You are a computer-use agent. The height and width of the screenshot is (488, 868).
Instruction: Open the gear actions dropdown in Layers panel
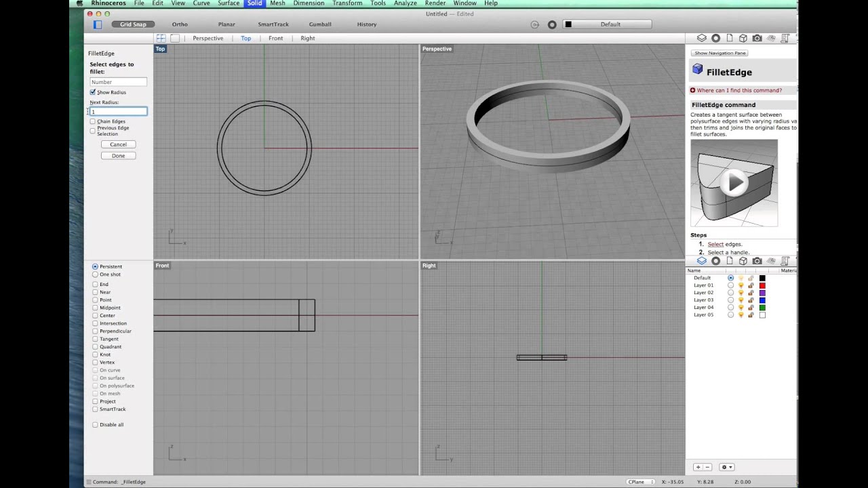726,467
